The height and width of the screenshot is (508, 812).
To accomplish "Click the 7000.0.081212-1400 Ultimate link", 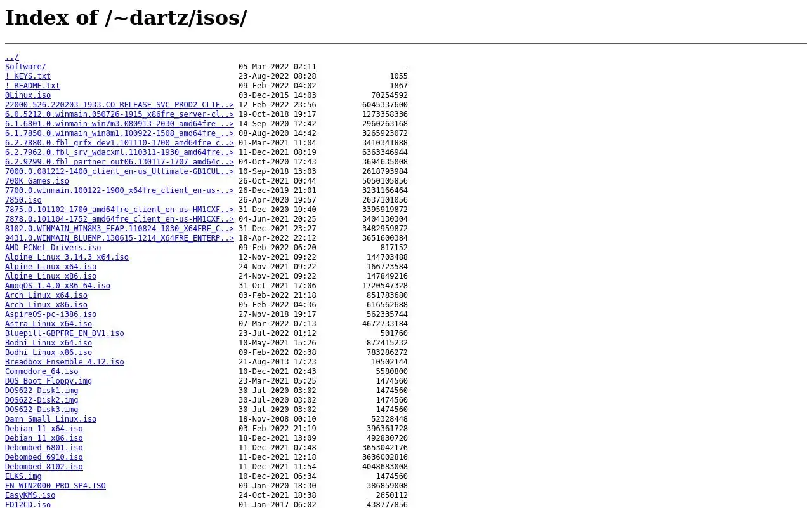I will click(x=119, y=171).
